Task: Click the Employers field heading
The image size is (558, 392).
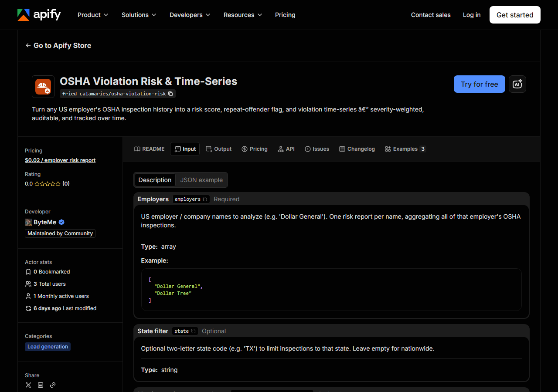Action: 153,199
